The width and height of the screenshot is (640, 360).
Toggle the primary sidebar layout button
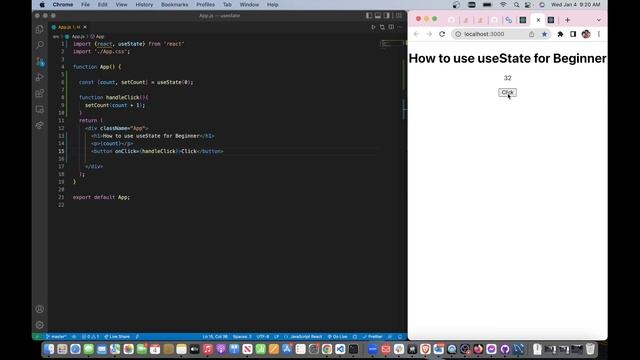369,16
